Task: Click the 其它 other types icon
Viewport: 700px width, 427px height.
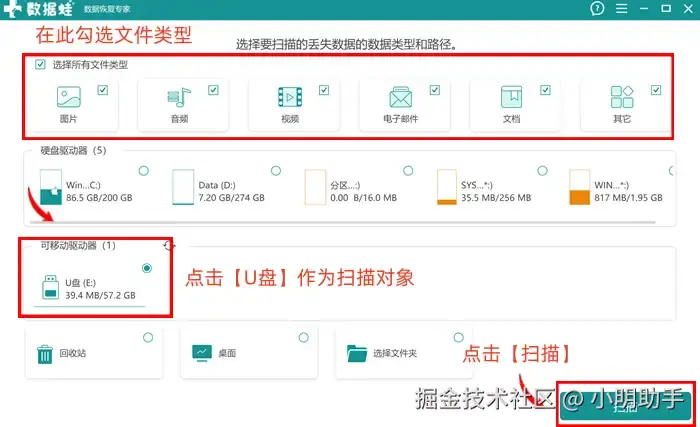Action: pyautogui.click(x=622, y=97)
